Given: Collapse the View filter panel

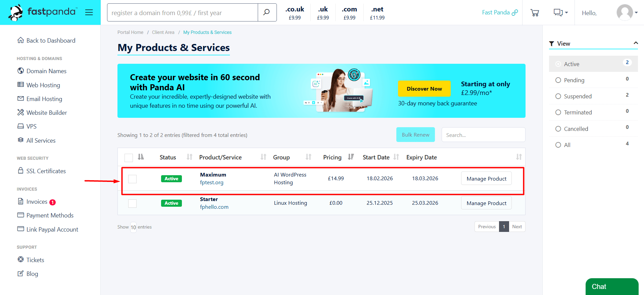Looking at the screenshot, I should pos(635,43).
